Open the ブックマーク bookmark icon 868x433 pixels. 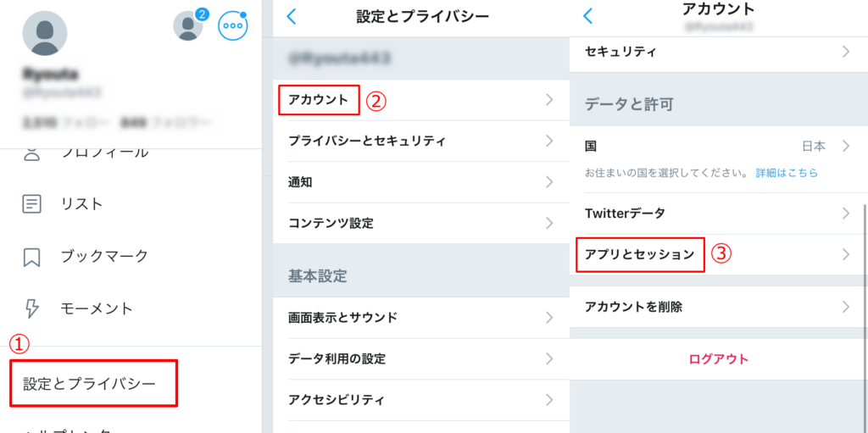32,256
